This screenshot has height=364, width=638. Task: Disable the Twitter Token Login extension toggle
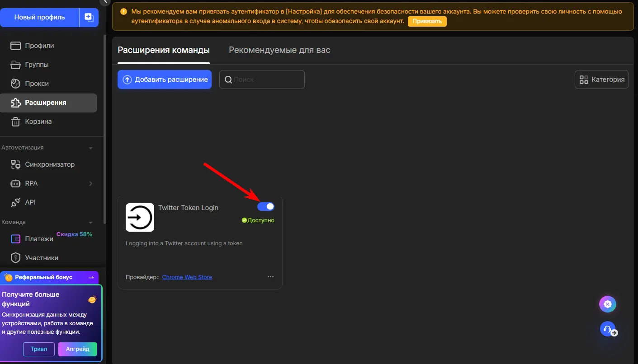pos(266,206)
